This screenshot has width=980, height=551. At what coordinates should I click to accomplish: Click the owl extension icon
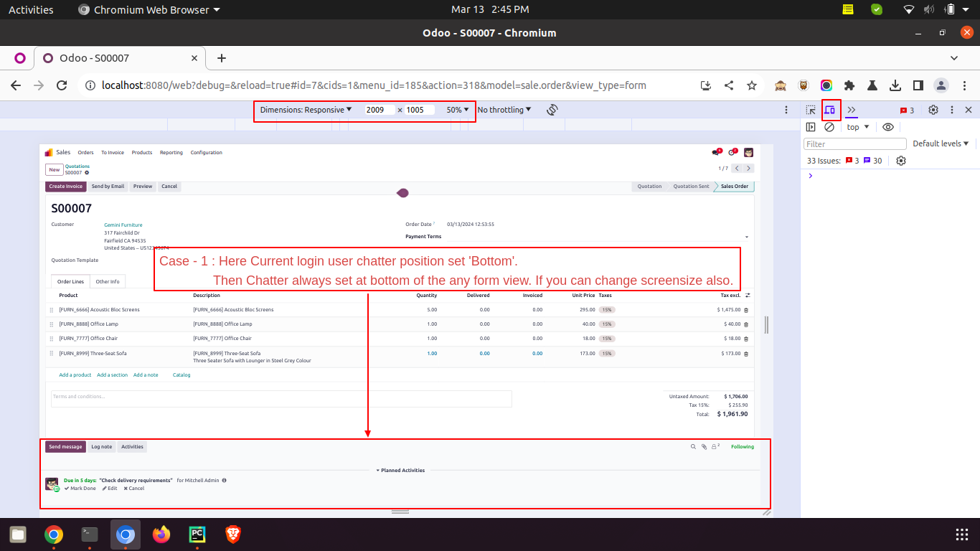(804, 85)
